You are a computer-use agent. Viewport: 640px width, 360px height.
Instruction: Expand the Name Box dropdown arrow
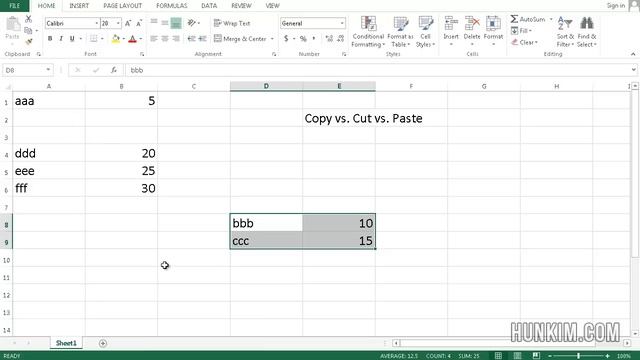click(48, 70)
